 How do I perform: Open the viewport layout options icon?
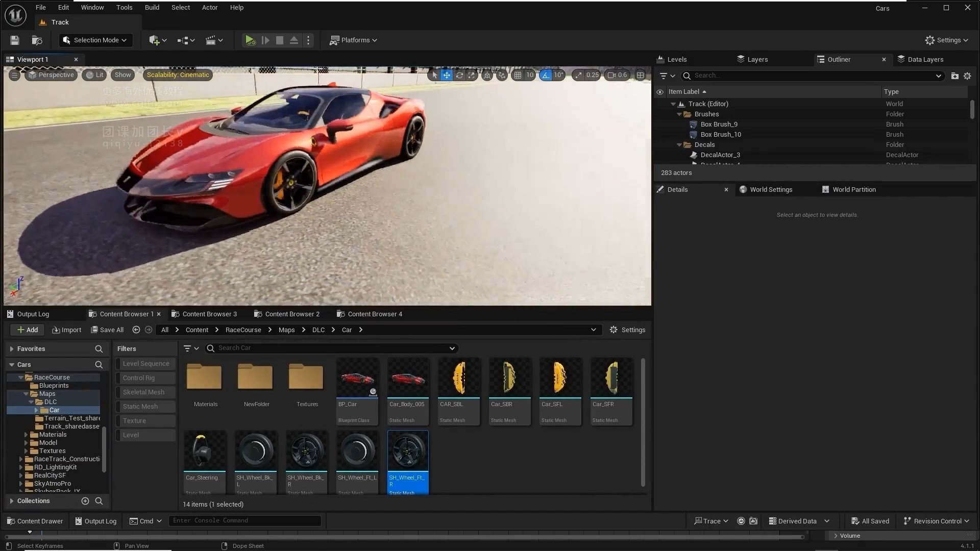tap(640, 75)
